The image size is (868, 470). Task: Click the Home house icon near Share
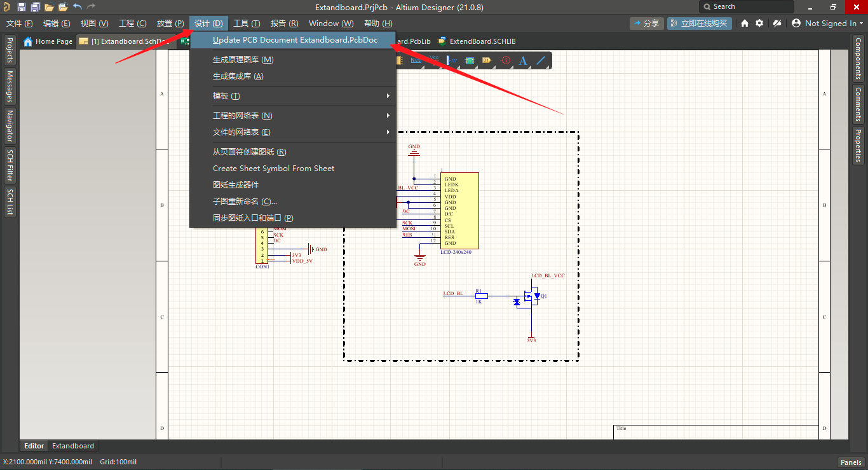coord(745,23)
